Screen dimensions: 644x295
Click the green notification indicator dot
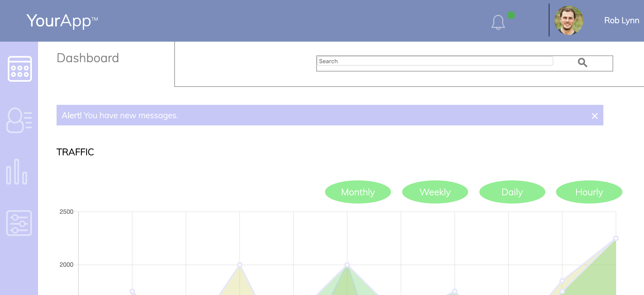[x=511, y=15]
